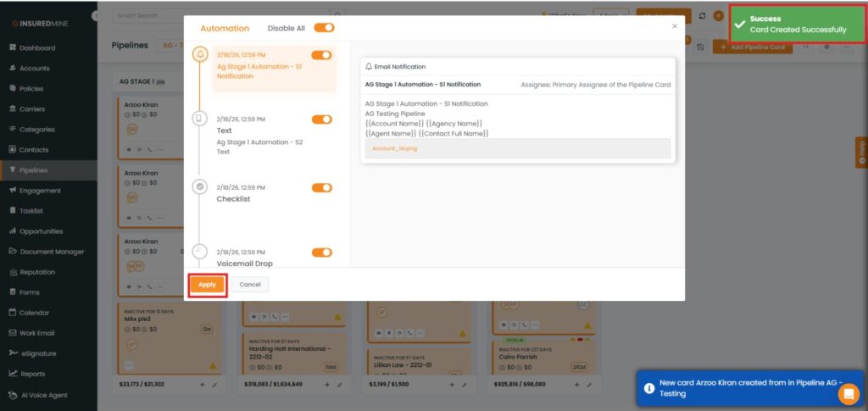
Task: Select the Checklist checkmark step icon
Action: point(200,186)
